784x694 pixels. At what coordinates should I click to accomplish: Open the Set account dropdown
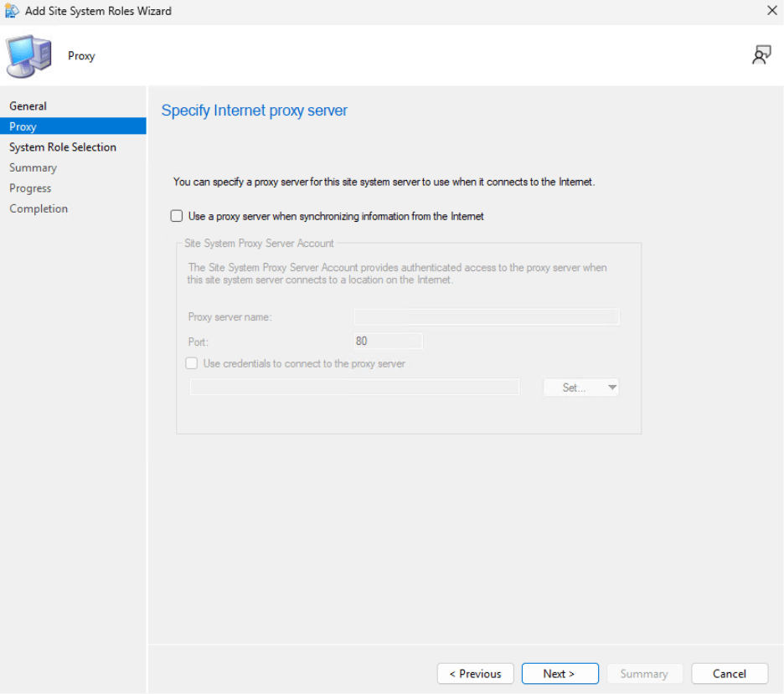point(581,387)
